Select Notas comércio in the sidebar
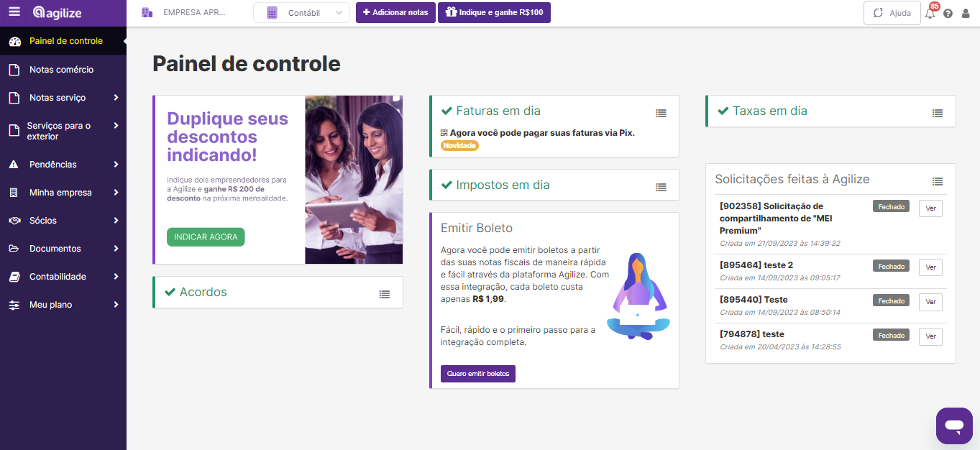The width and height of the screenshot is (980, 450). tap(63, 70)
